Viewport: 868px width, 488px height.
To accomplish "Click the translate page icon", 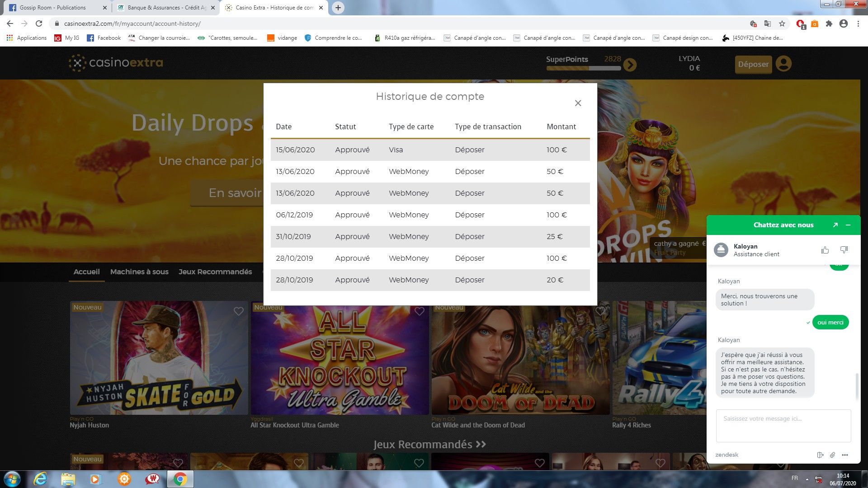I will click(767, 23).
